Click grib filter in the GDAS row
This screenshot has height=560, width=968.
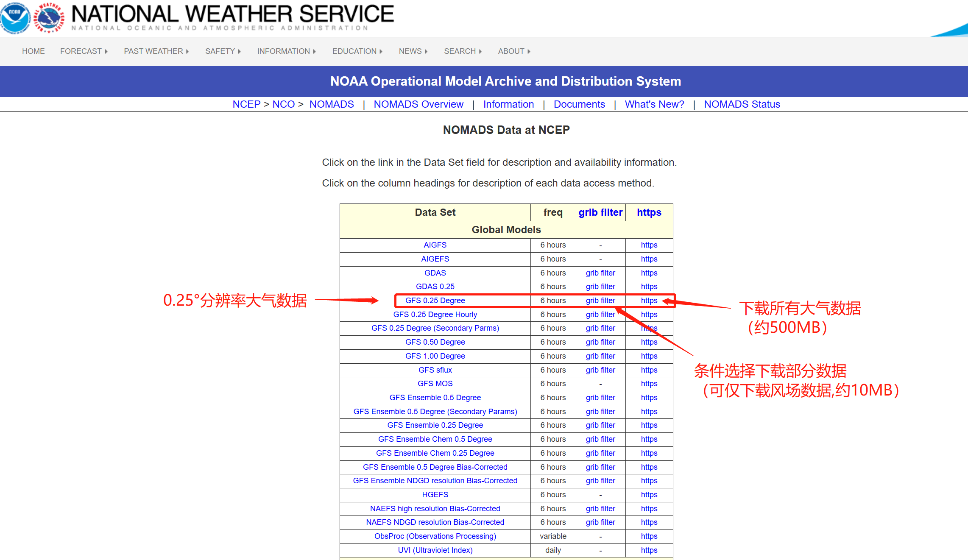coord(600,273)
